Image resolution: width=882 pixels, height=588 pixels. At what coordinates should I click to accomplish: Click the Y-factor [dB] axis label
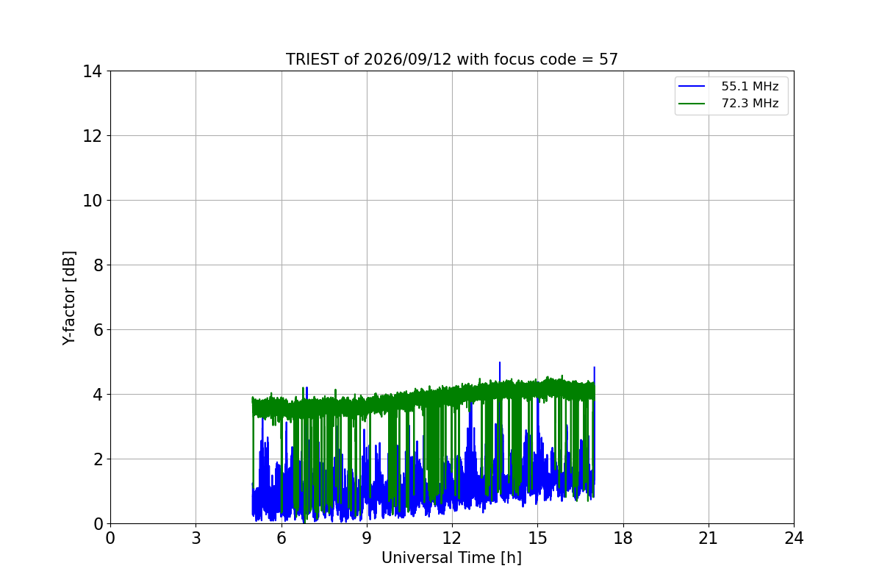(x=69, y=298)
